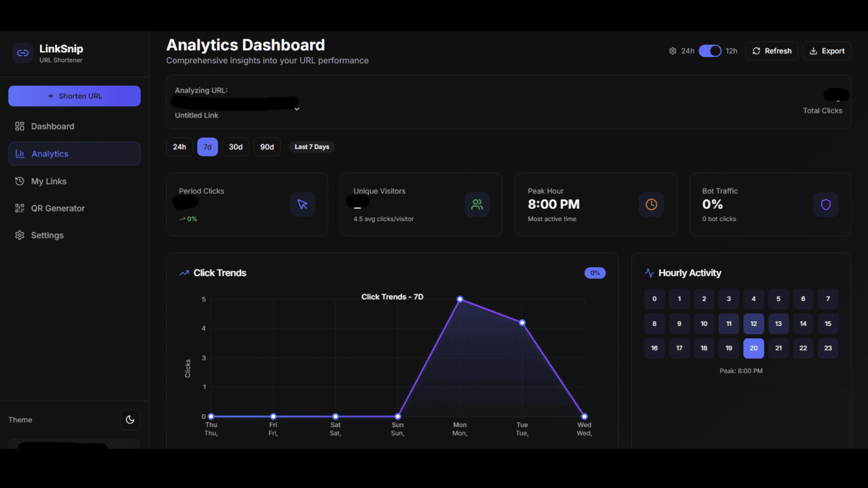
Task: Select the 24h time range
Action: coord(180,147)
